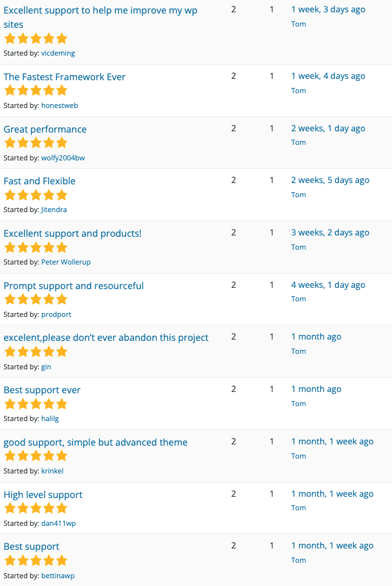Viewport: 392px width, 586px height.
Task: Click the star rating under Best support ever
Action: (x=36, y=403)
